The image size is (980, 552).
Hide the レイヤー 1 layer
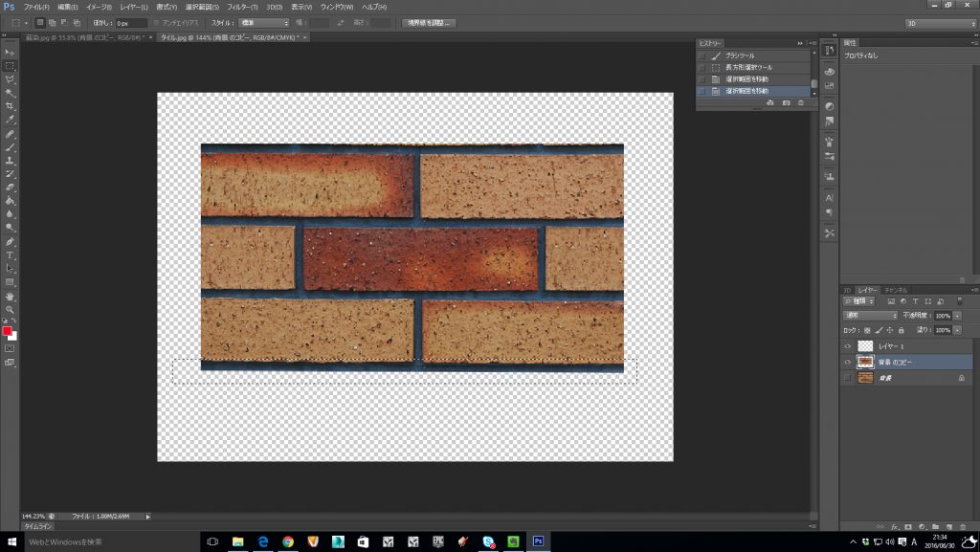coord(847,346)
